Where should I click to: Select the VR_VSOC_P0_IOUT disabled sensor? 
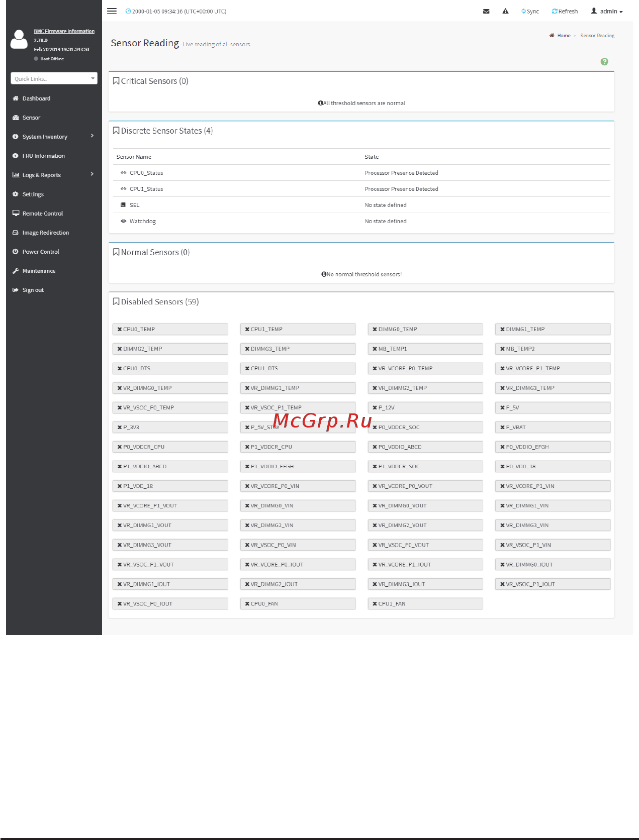coord(170,604)
